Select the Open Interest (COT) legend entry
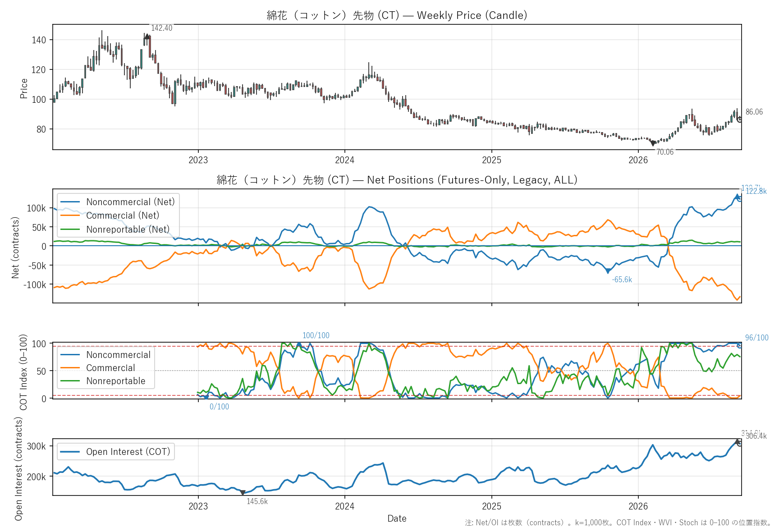 coord(128,452)
